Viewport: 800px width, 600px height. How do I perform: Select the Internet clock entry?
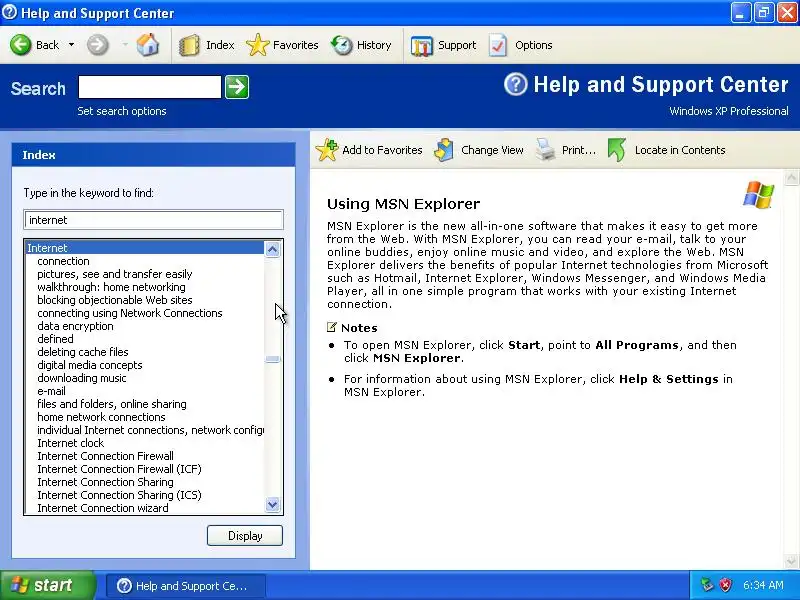70,443
